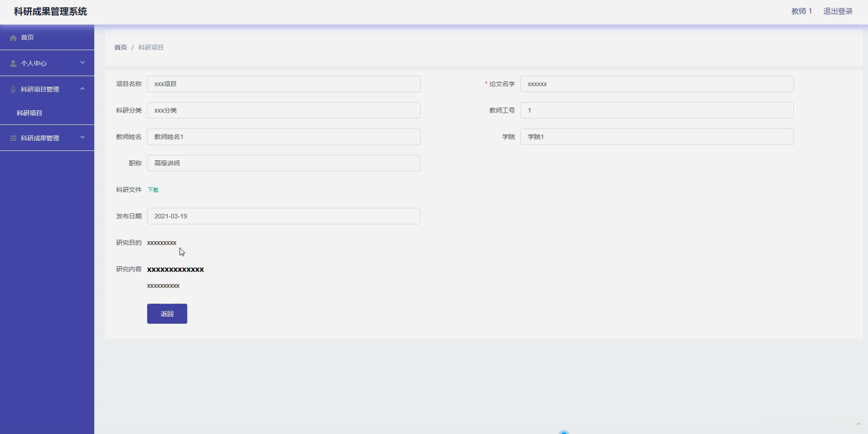Collapse the 科研项目管理 chevron
This screenshot has width=868, height=434.
83,89
